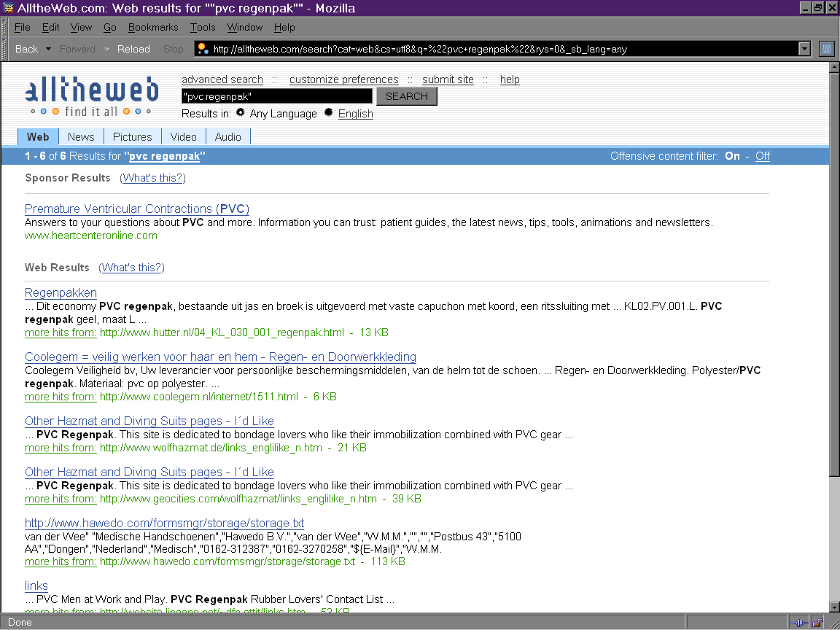Open the Edit menu
840x630 pixels.
pyautogui.click(x=51, y=27)
